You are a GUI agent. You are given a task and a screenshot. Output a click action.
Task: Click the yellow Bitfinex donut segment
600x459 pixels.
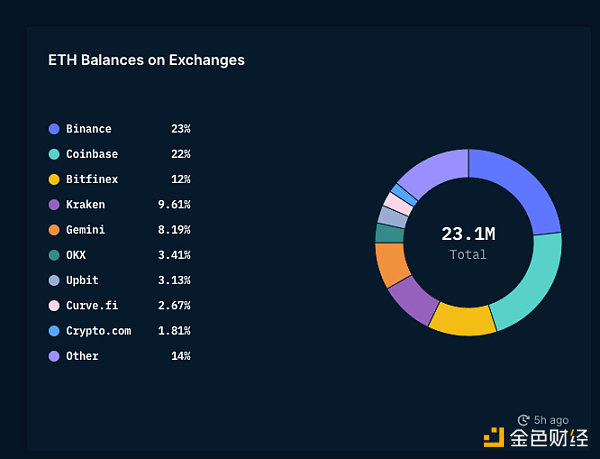pyautogui.click(x=462, y=321)
